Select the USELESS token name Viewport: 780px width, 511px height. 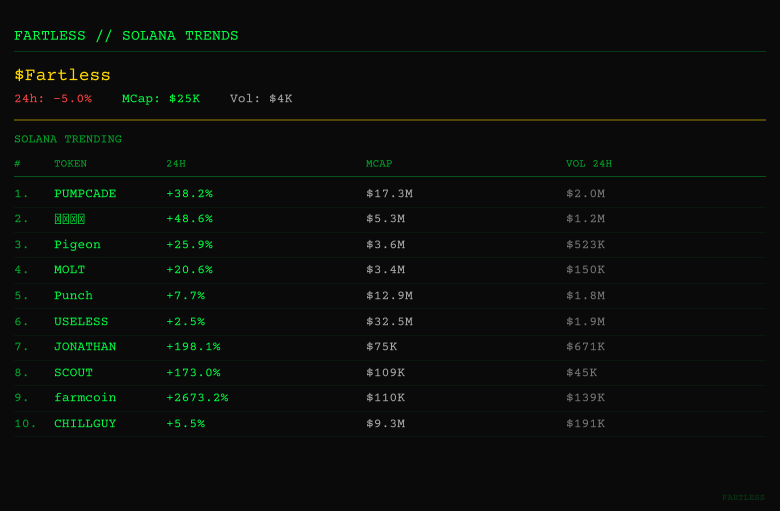(81, 321)
